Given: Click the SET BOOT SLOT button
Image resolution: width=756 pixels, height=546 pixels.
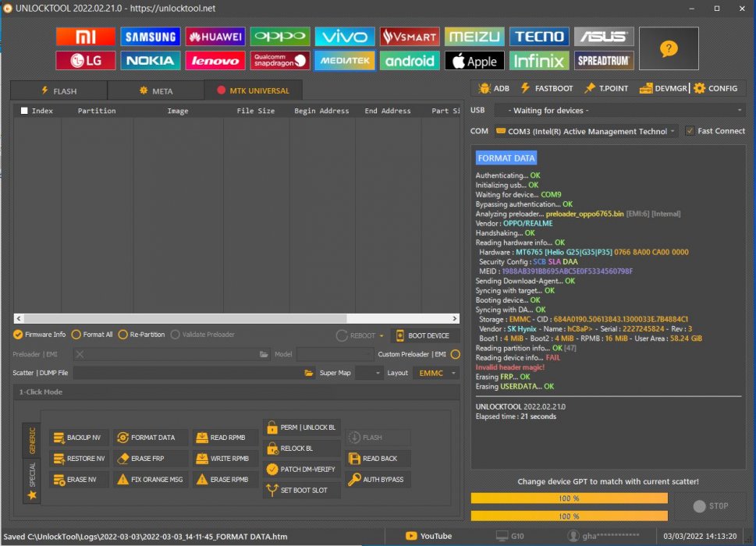Looking at the screenshot, I should pyautogui.click(x=302, y=490).
